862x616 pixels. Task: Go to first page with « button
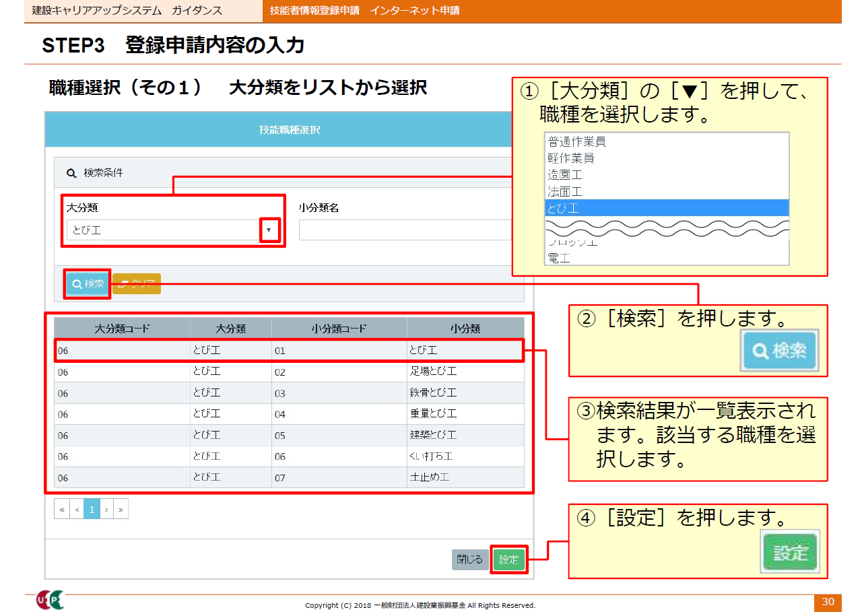(x=62, y=510)
